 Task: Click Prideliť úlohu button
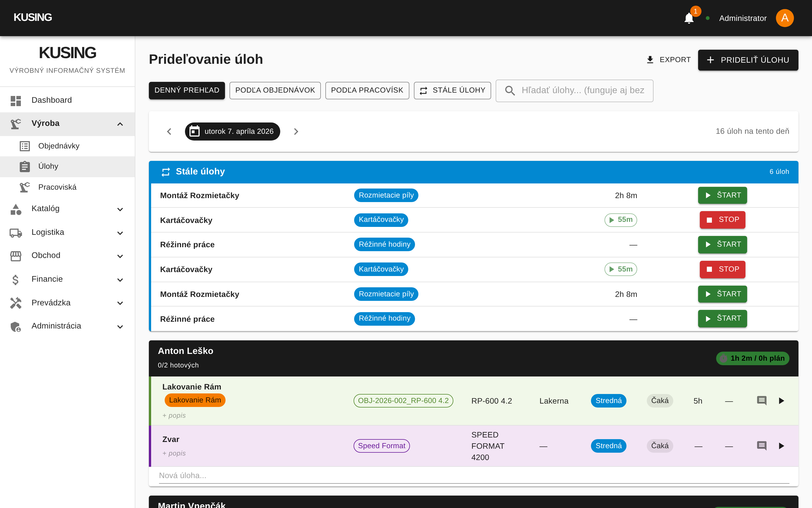(x=748, y=60)
